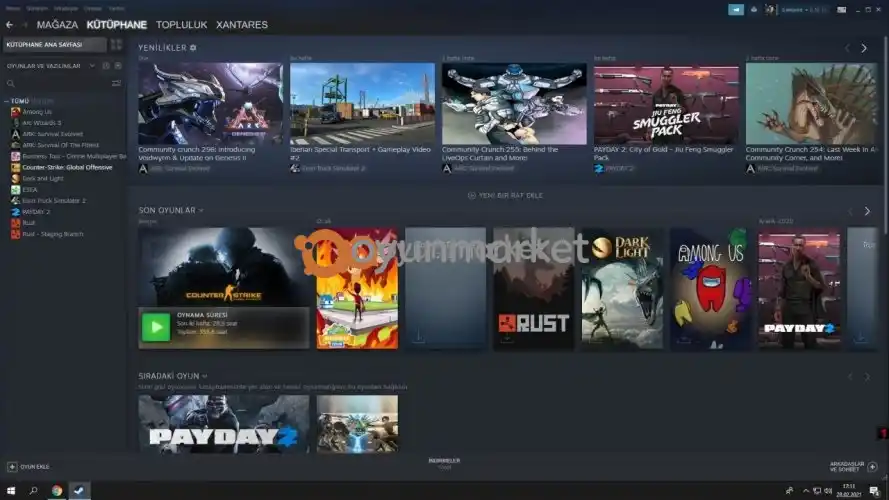Click the recent games clock icon in sidebar
Screen dimensions: 889x500
(x=106, y=66)
